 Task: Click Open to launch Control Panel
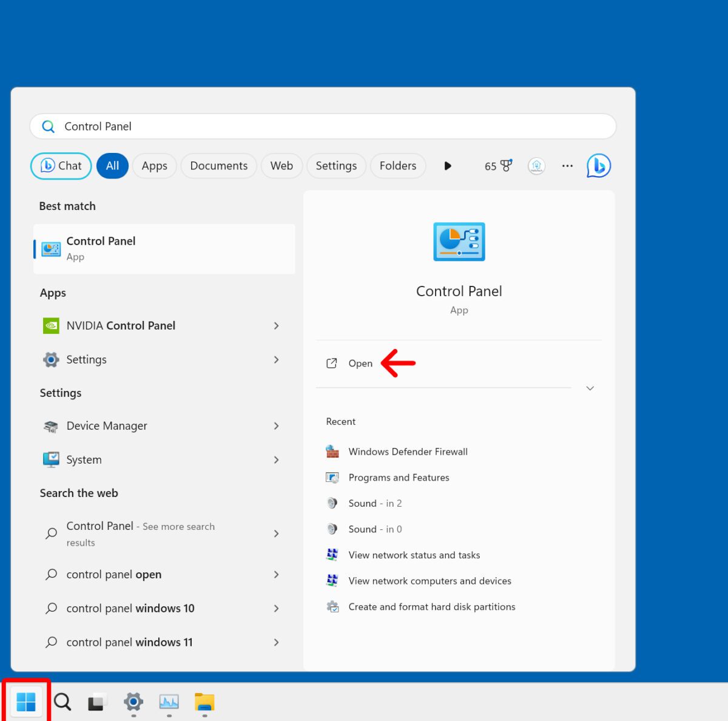click(360, 364)
